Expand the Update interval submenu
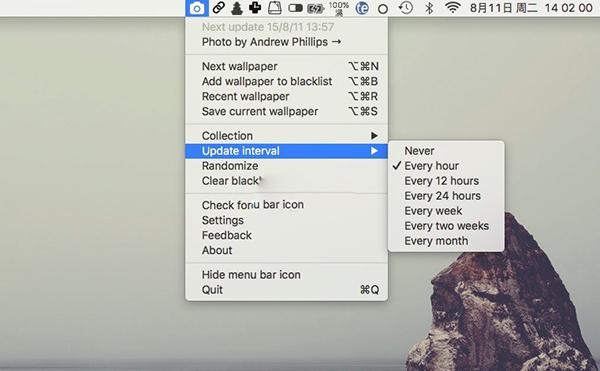Image resolution: width=600 pixels, height=371 pixels. tap(287, 151)
